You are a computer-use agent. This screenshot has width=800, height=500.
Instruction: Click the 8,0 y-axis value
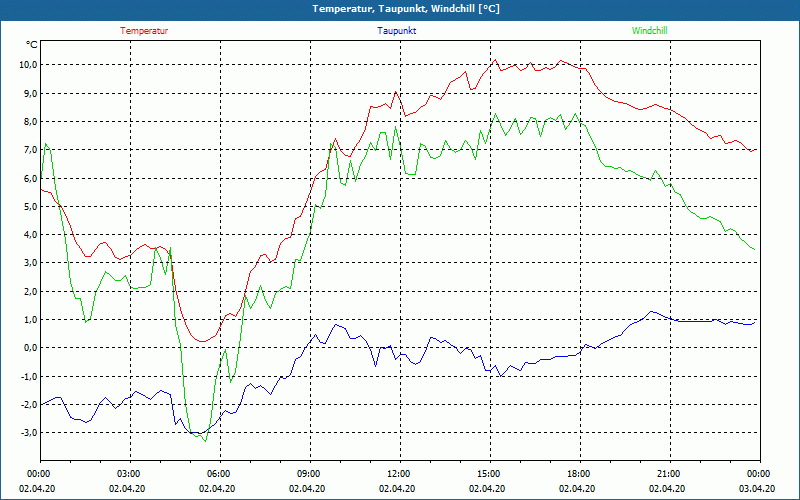pos(30,121)
